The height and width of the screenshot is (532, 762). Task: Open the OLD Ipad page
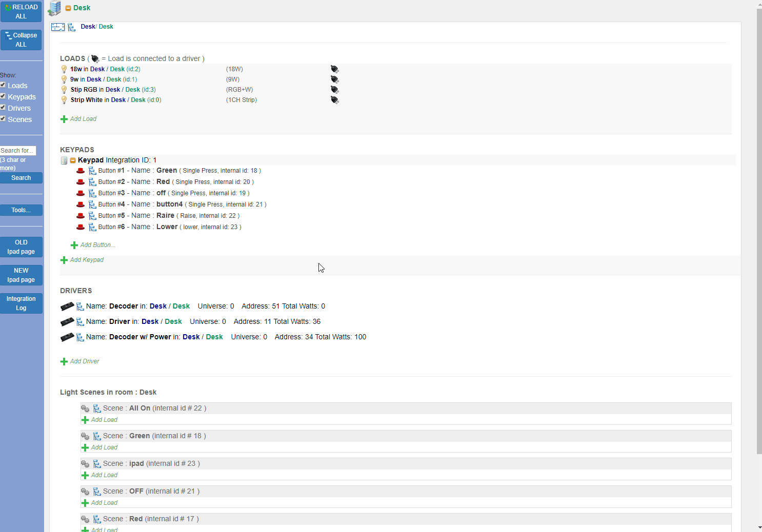pos(21,247)
